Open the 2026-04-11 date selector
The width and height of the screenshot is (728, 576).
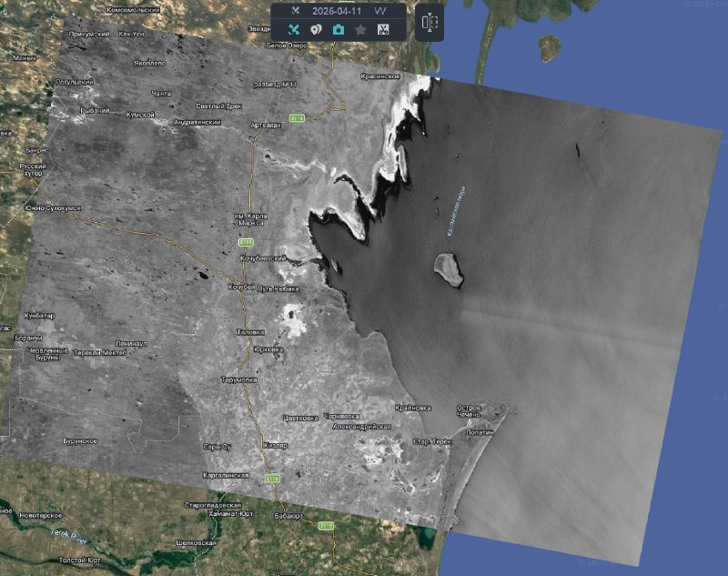[339, 10]
